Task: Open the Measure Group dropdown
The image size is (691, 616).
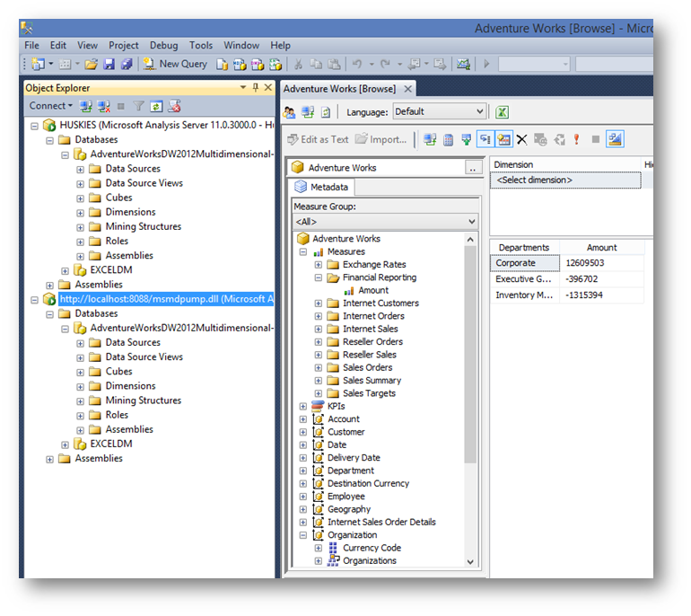Action: pyautogui.click(x=385, y=222)
